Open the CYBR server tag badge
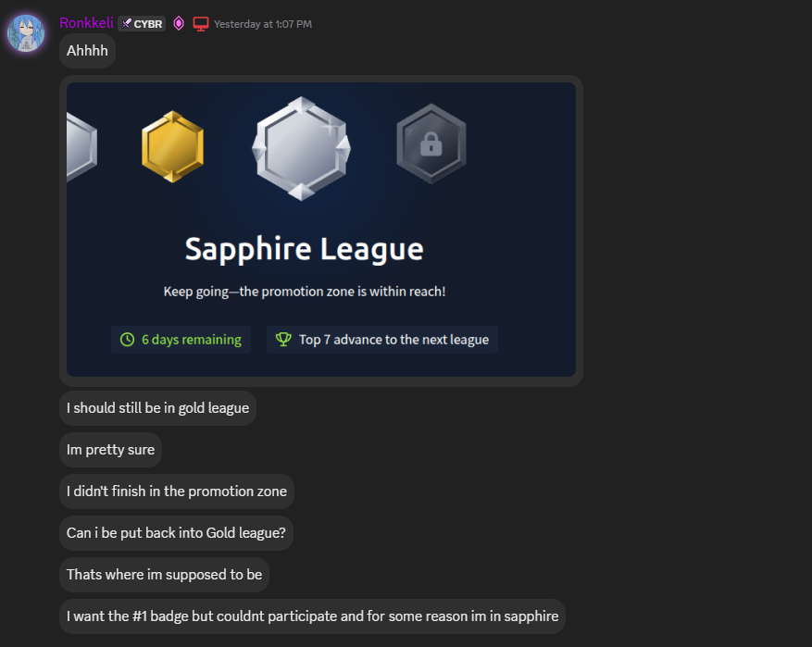 [x=142, y=24]
